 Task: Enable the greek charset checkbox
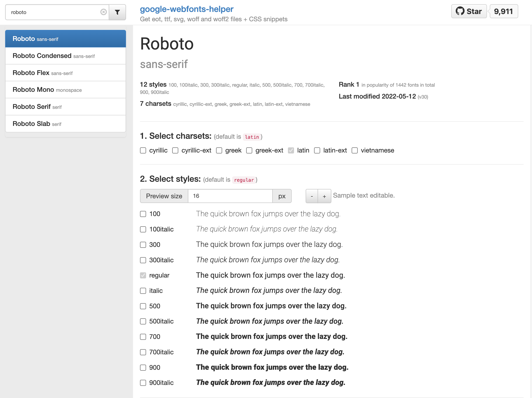tap(219, 150)
